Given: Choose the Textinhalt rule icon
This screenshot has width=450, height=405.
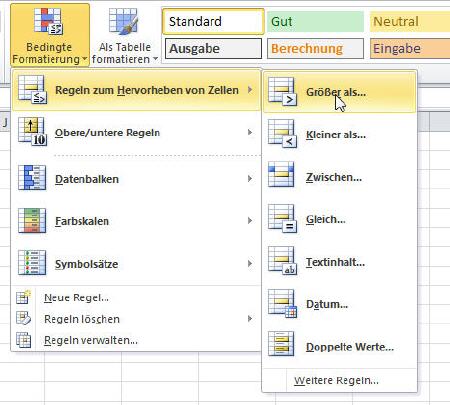Looking at the screenshot, I should click(x=282, y=261).
